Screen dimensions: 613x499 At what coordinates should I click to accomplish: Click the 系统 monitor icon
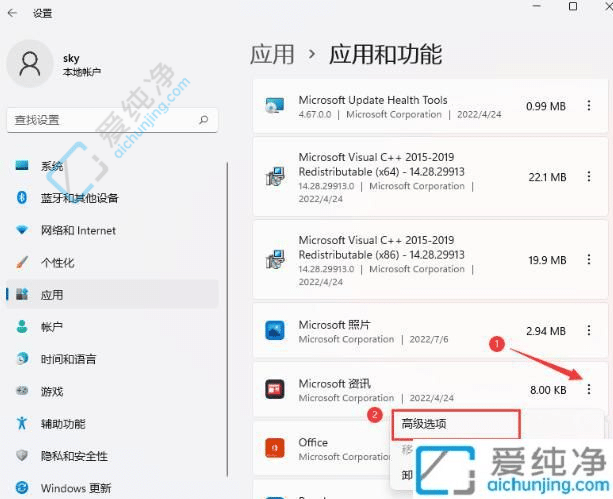pyautogui.click(x=22, y=165)
